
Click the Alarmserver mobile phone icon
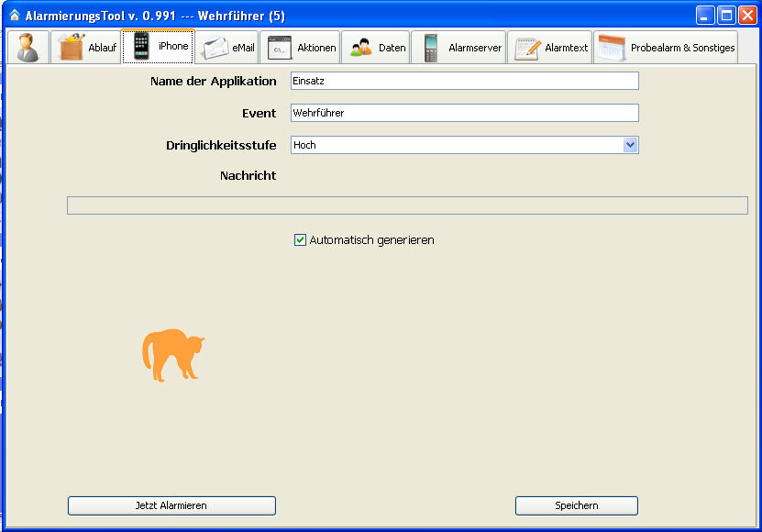tap(431, 48)
